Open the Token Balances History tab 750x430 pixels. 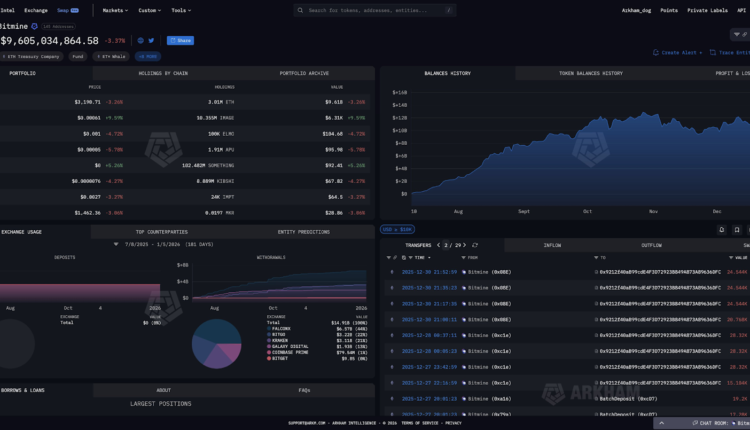point(590,73)
